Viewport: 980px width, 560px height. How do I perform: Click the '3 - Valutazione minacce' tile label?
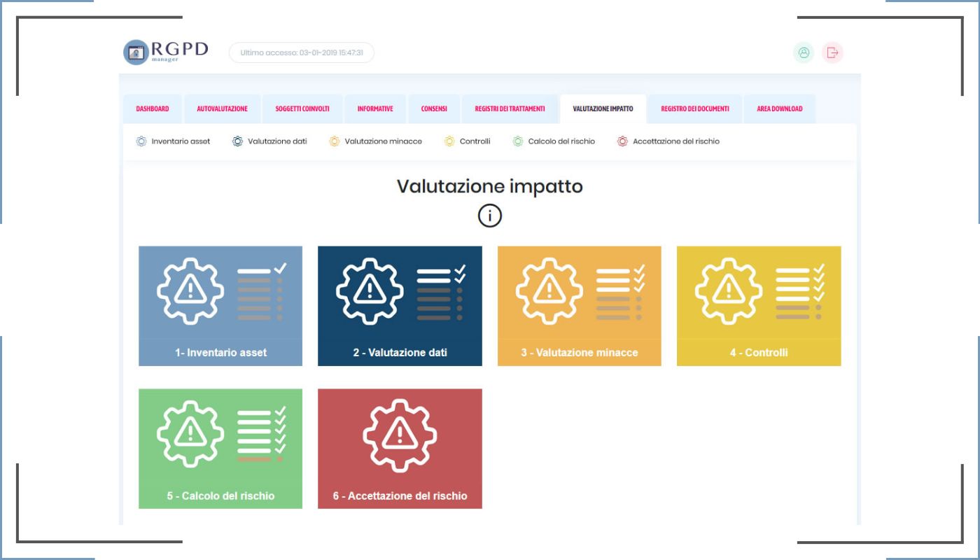(x=580, y=353)
